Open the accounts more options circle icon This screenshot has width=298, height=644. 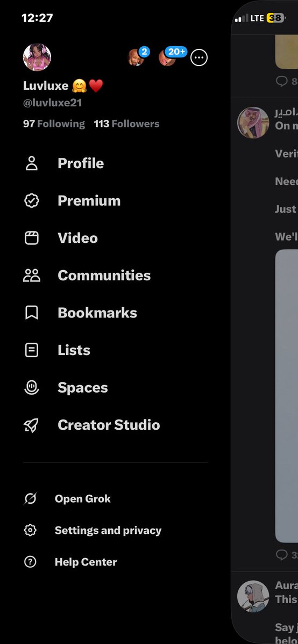pyautogui.click(x=199, y=58)
